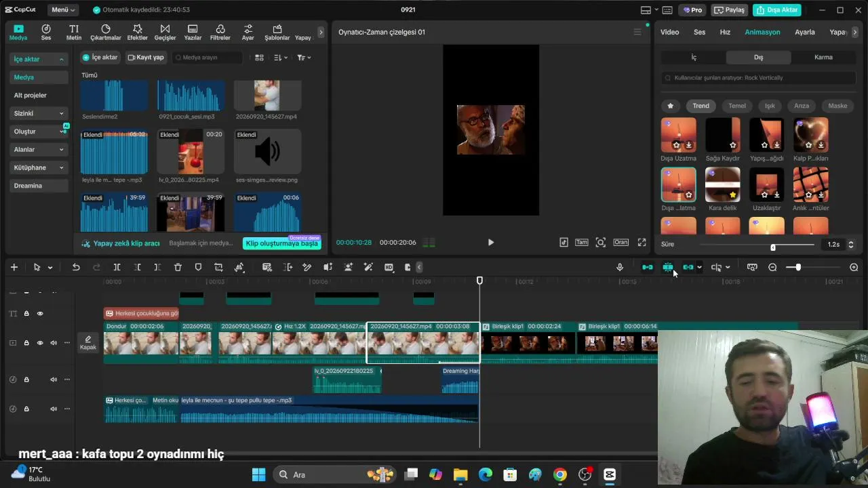The image size is (868, 488).
Task: Open the Geçişler transitions panel
Action: [165, 32]
